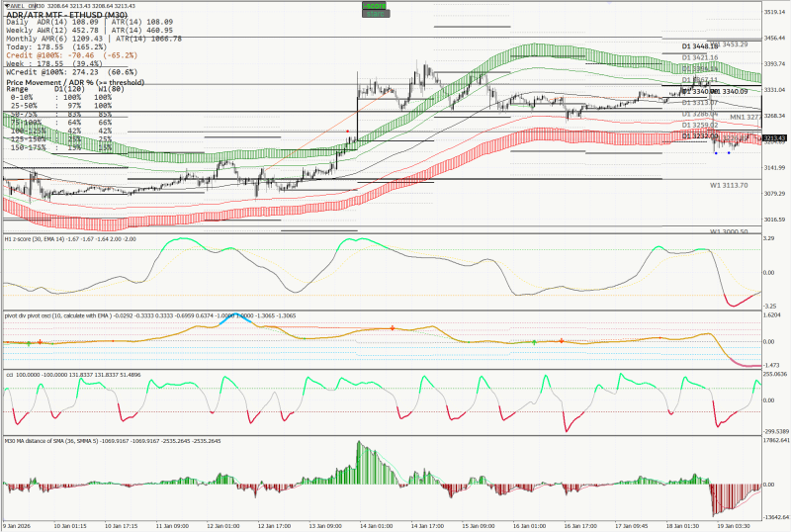Image resolution: width=791 pixels, height=532 pixels.
Task: Click the Today: 178.55 (165.2%) line
Action: coord(54,46)
